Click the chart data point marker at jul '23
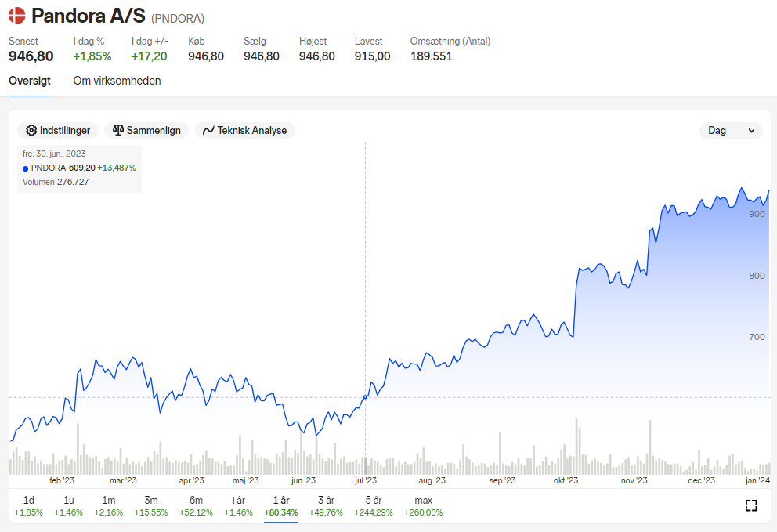 [x=366, y=397]
